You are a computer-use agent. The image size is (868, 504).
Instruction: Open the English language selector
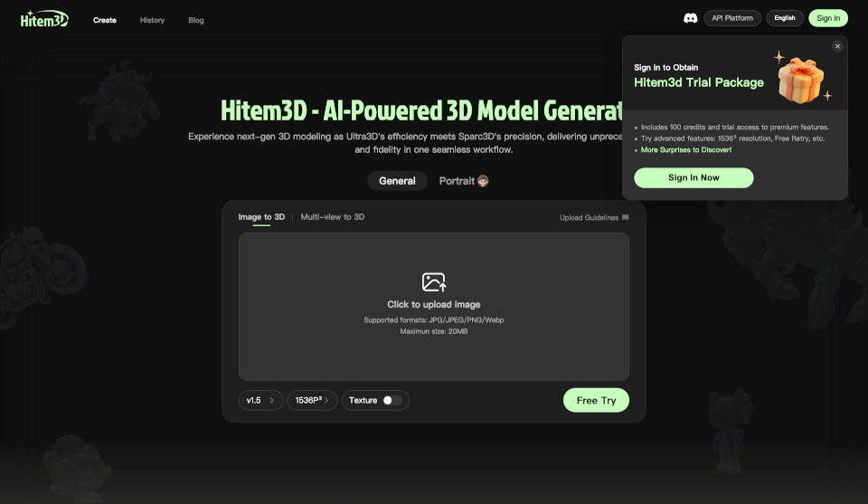[x=785, y=18]
